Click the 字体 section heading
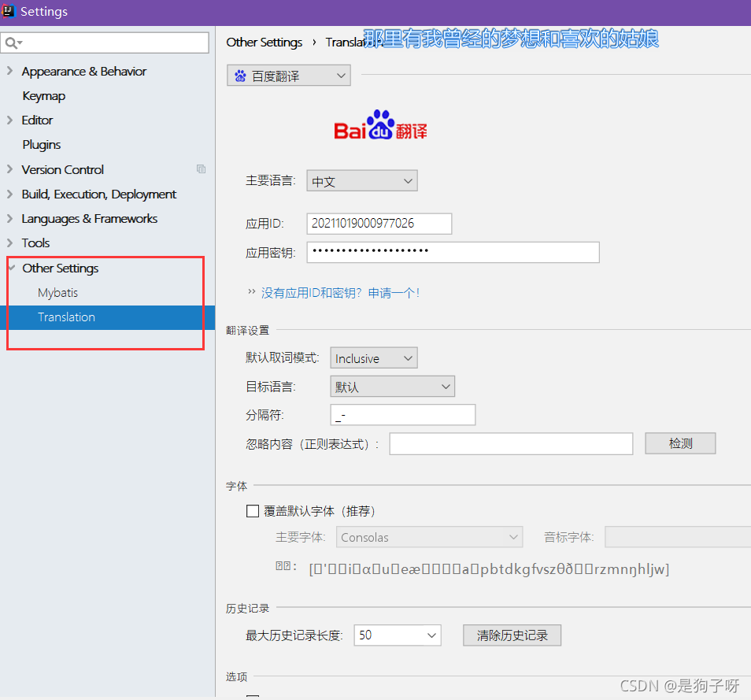The height and width of the screenshot is (700, 751). [237, 487]
